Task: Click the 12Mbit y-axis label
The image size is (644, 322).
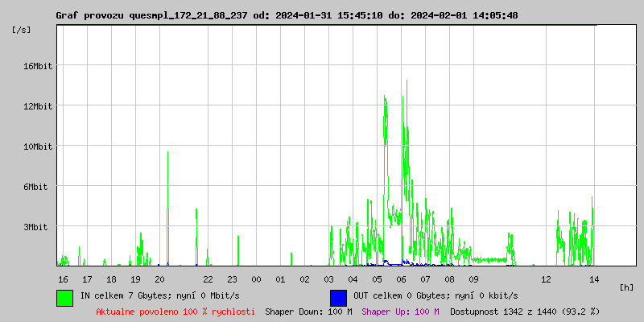Action: tap(37, 106)
